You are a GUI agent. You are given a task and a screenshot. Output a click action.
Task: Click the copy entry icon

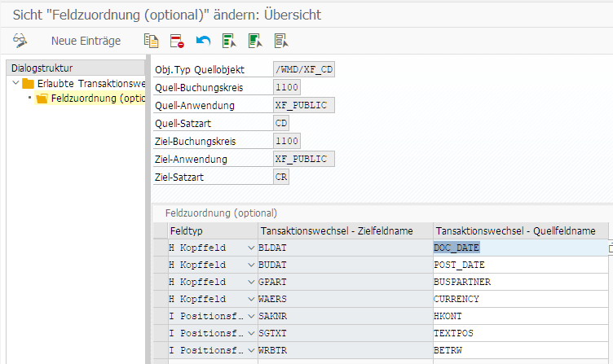(151, 41)
